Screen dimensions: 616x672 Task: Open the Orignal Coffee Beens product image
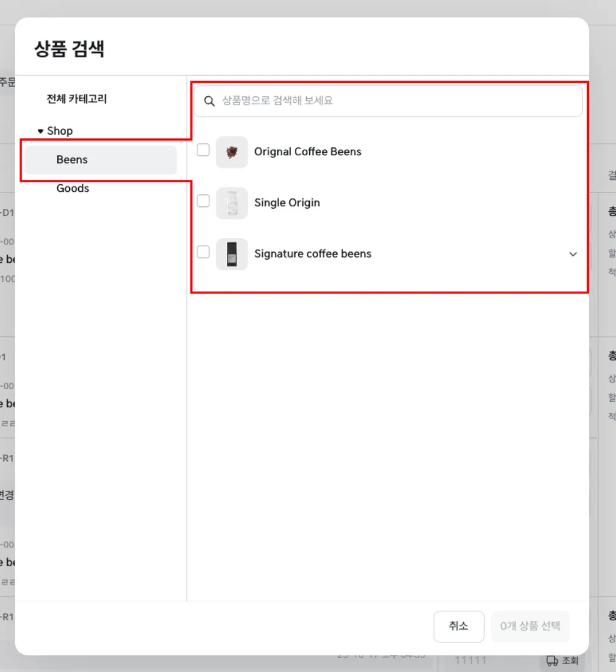(232, 151)
